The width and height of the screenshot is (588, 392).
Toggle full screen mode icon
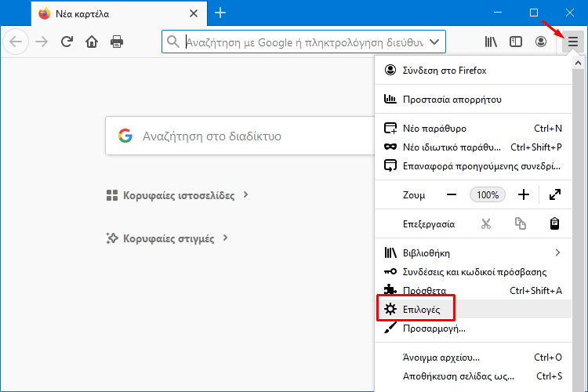point(555,194)
